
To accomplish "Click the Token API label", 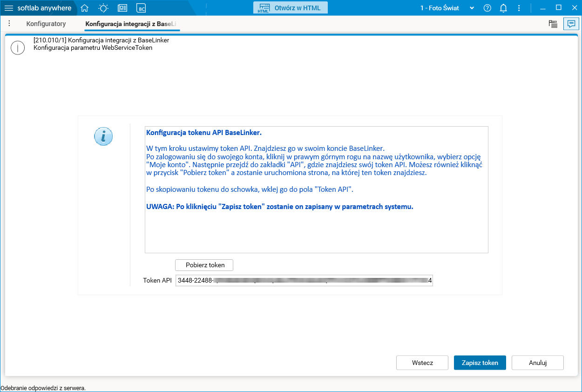I will pyautogui.click(x=157, y=280).
